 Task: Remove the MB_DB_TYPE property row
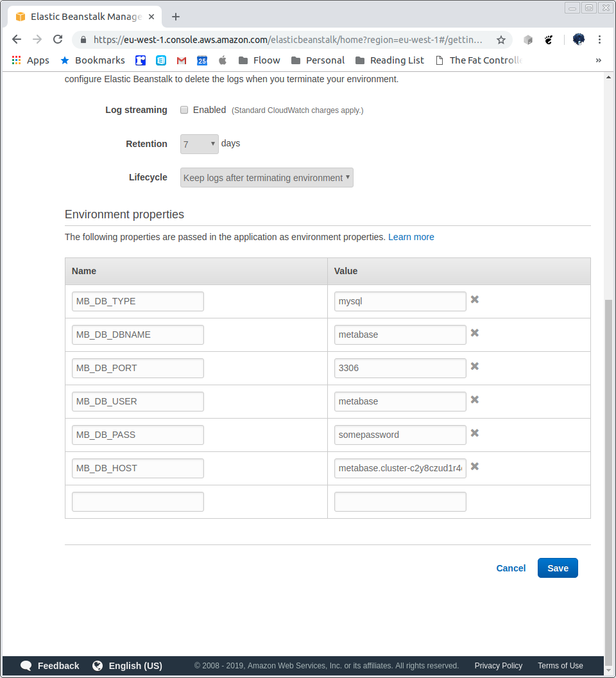[x=475, y=300]
